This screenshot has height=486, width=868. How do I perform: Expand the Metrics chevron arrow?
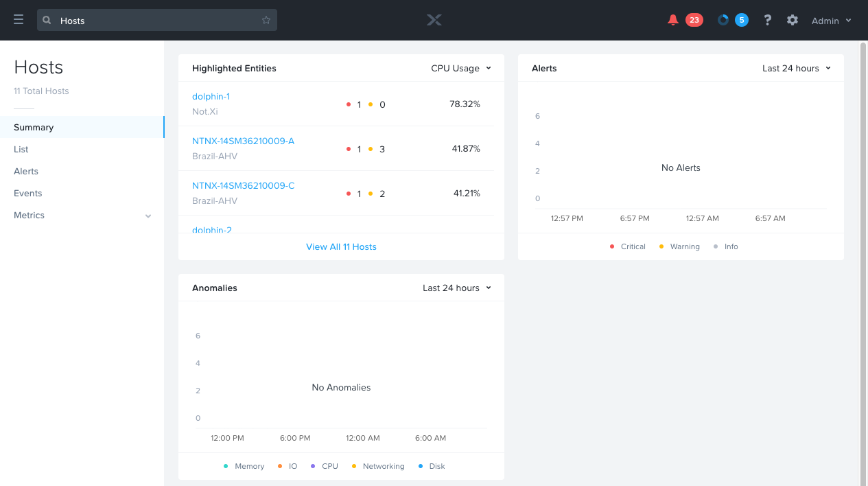(148, 216)
